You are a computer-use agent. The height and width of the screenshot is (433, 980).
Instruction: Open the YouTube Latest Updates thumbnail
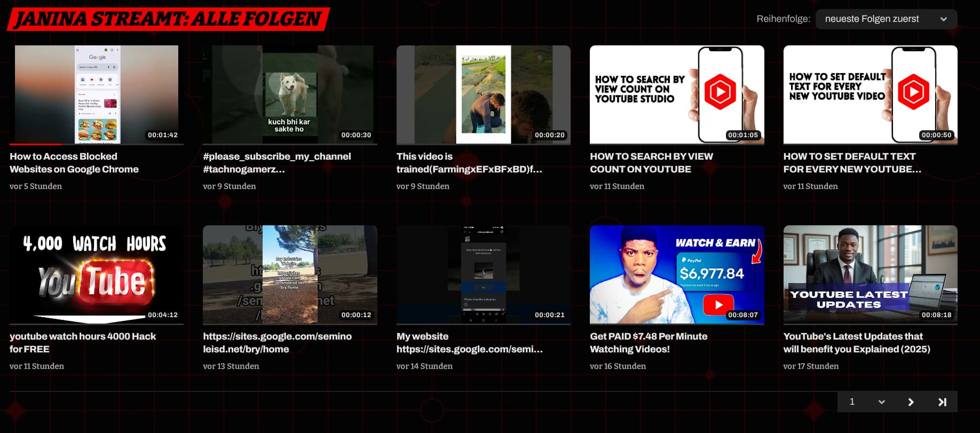(x=870, y=274)
